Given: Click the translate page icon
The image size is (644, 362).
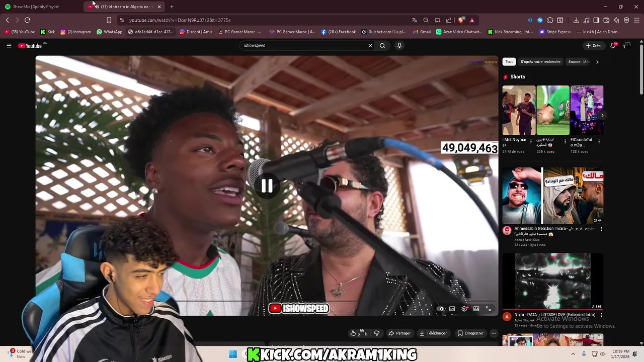Looking at the screenshot, I should pyautogui.click(x=414, y=20).
